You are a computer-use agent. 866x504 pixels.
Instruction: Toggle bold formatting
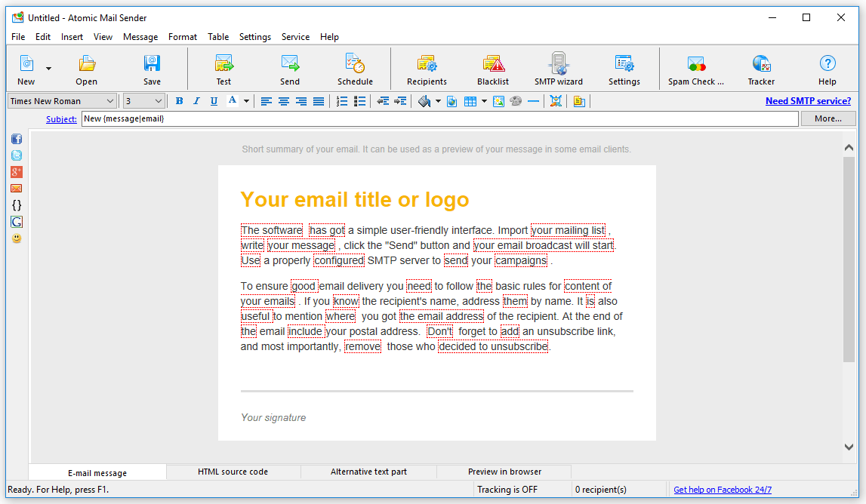[x=179, y=101]
